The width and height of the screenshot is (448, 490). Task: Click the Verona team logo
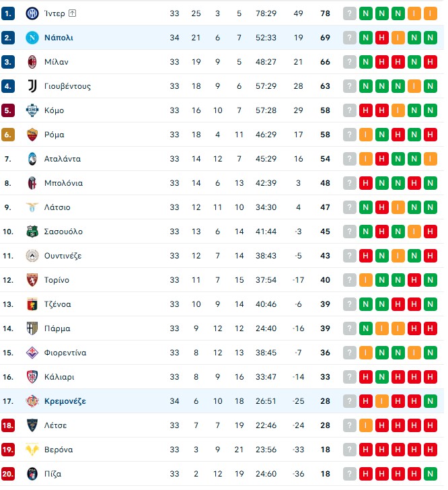(x=32, y=450)
